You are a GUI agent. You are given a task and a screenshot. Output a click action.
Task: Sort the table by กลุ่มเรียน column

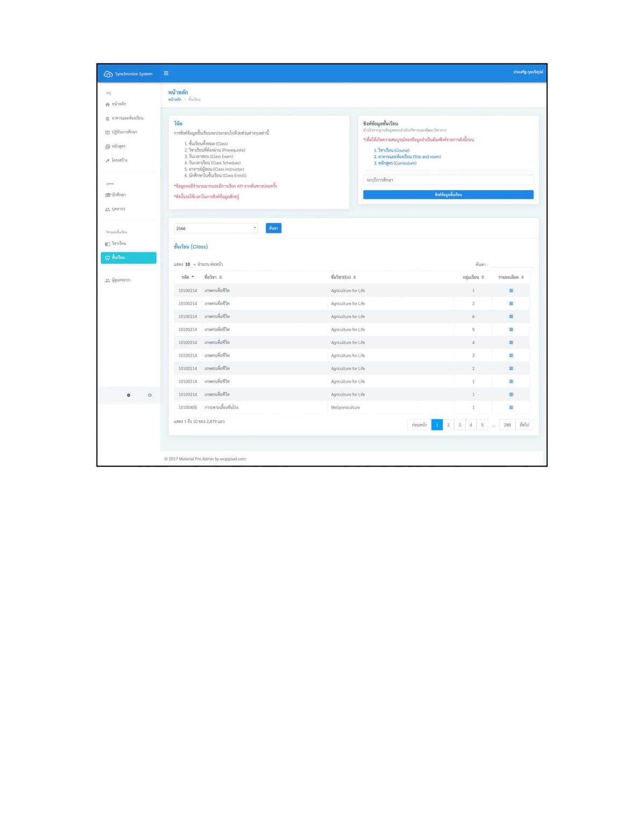pos(473,277)
